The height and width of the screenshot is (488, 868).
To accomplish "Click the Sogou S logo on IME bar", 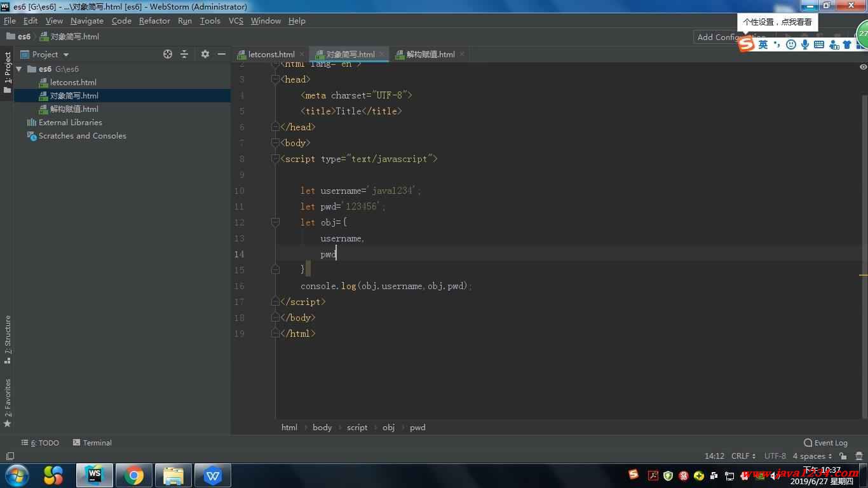I will (x=746, y=44).
